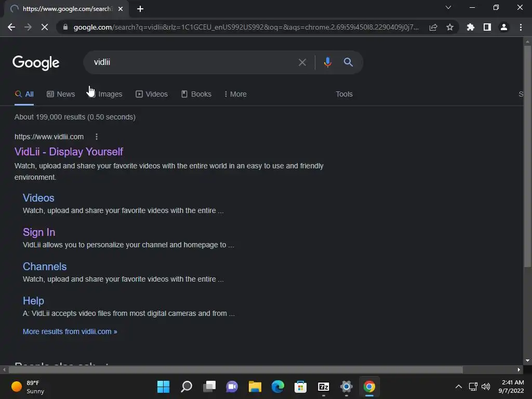Open new tab with plus button
Image resolution: width=532 pixels, height=399 pixels.
pos(140,9)
